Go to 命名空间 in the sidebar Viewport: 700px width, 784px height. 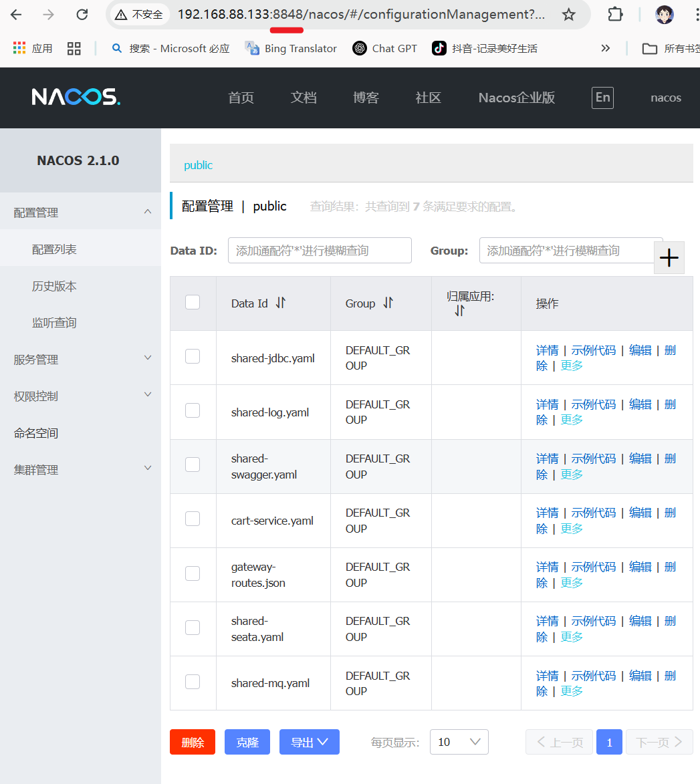point(36,433)
